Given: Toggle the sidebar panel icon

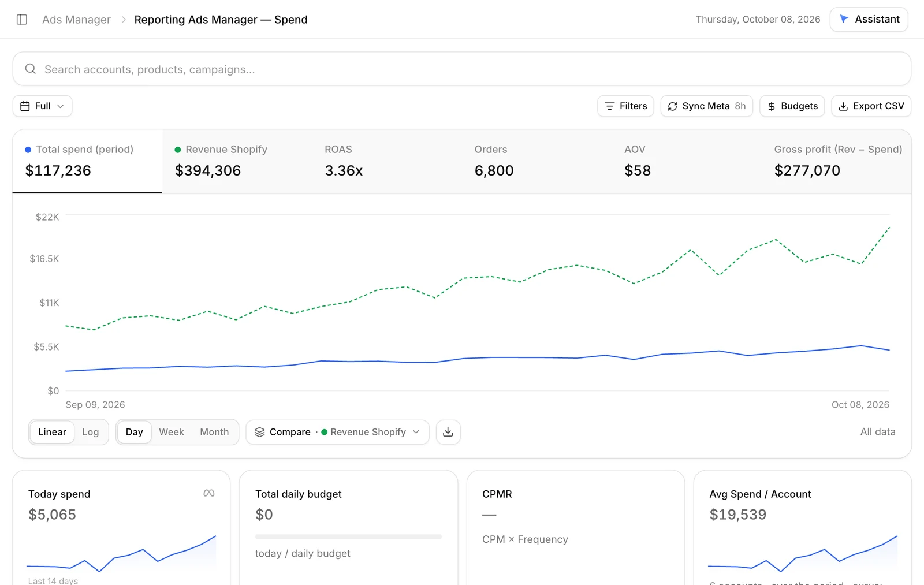Looking at the screenshot, I should [22, 20].
